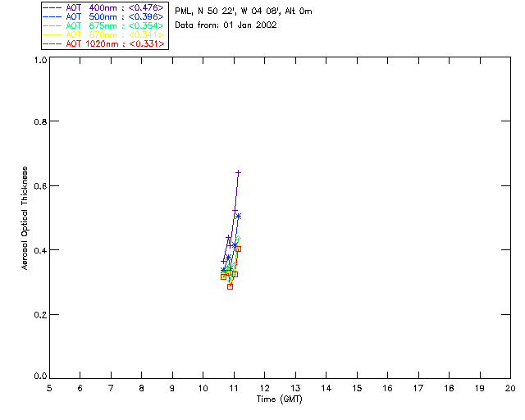Click the lowest red square data marker
This screenshot has width=525, height=420.
point(230,286)
